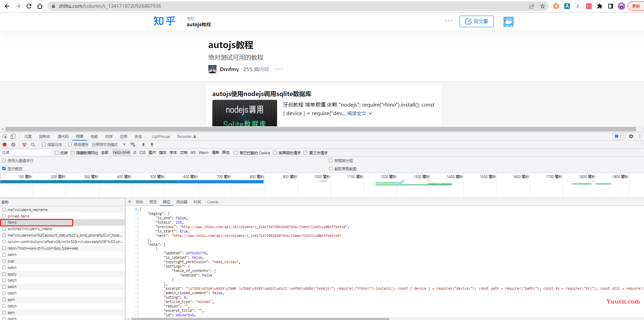
Task: Toggle the browser side panel icon
Action: pyautogui.click(x=611, y=6)
